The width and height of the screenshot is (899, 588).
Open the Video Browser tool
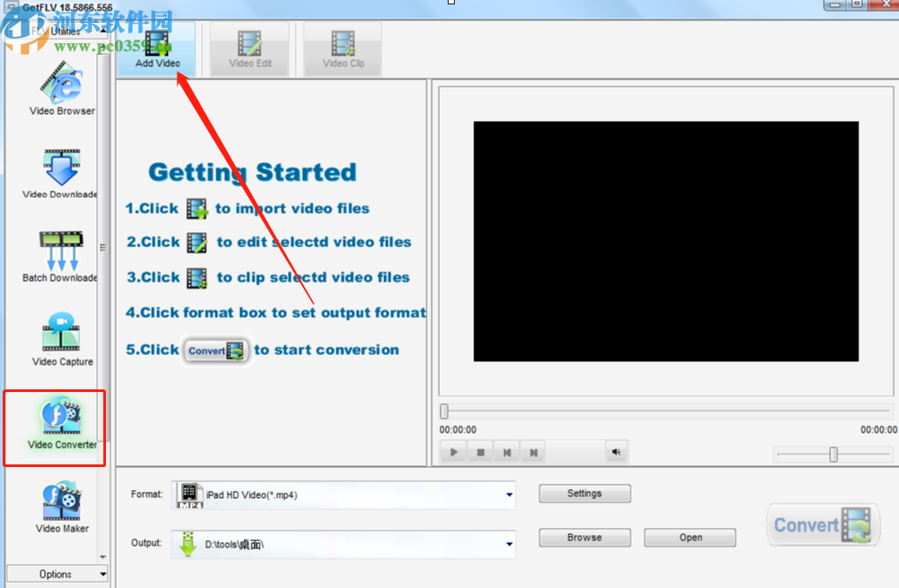coord(62,89)
